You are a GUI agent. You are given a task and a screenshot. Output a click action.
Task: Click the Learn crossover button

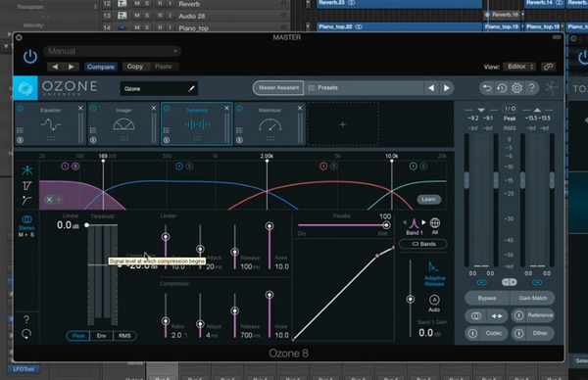428,200
